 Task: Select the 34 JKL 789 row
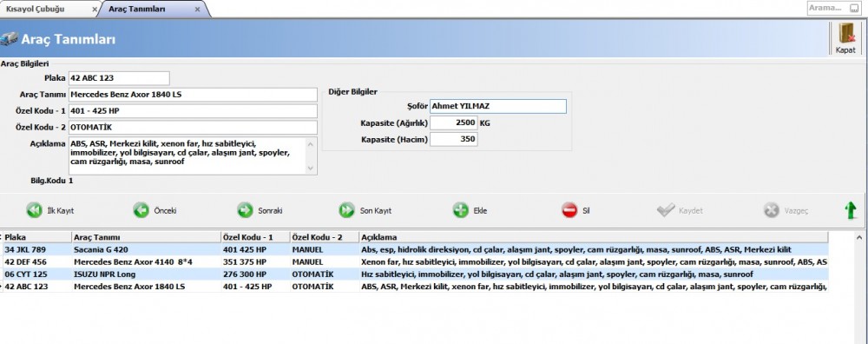(414, 250)
